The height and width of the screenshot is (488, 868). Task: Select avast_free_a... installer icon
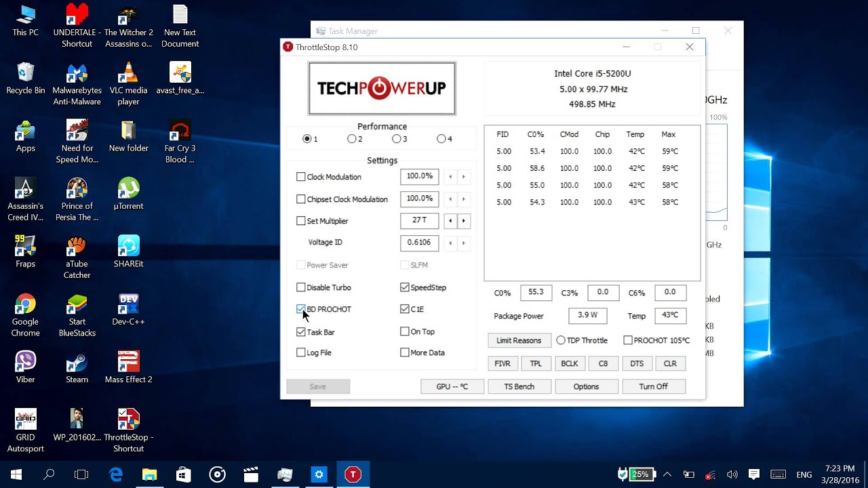180,78
